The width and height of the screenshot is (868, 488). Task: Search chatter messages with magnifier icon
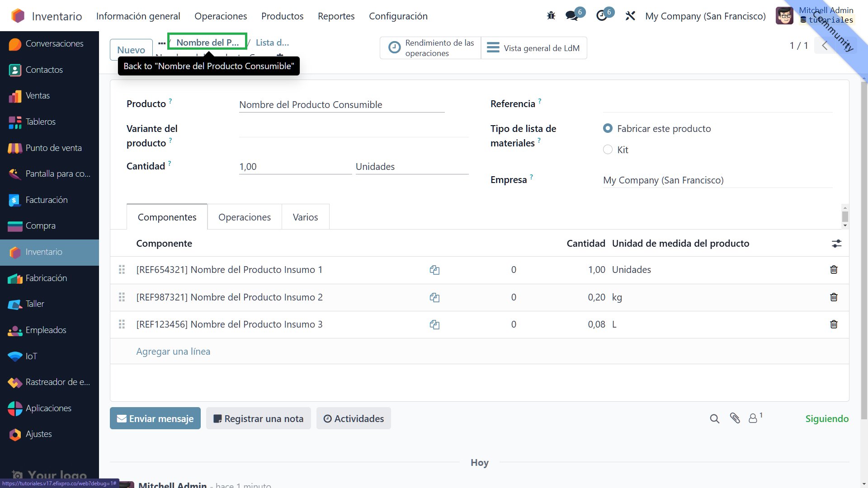(714, 418)
